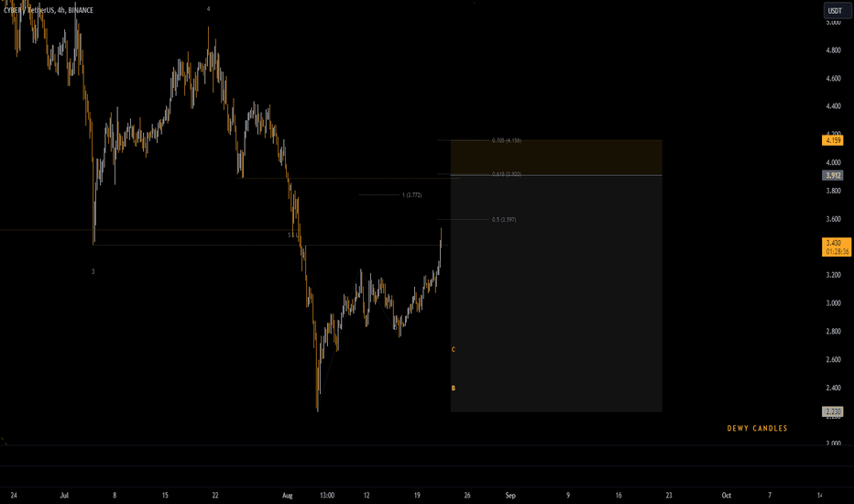Click the 19 date on time axis

417,495
